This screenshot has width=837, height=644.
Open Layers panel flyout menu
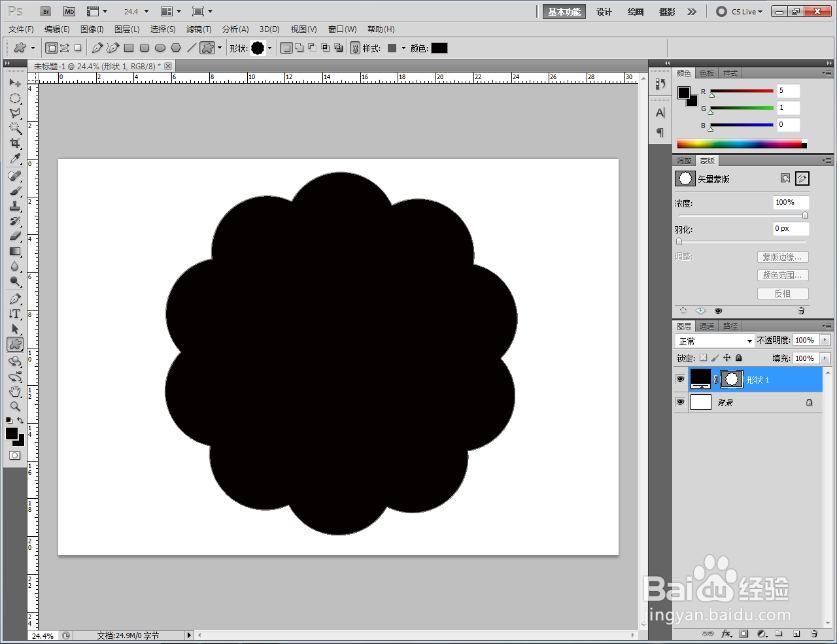coord(827,326)
